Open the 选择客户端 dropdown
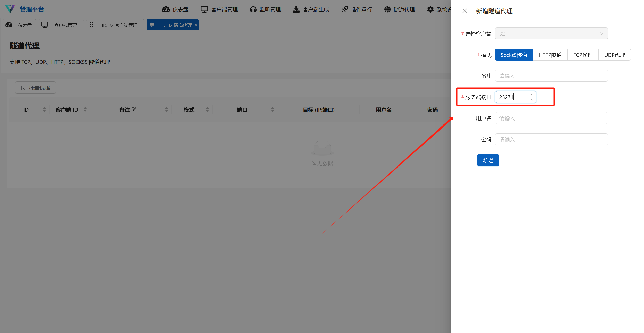The height and width of the screenshot is (333, 644). point(551,33)
